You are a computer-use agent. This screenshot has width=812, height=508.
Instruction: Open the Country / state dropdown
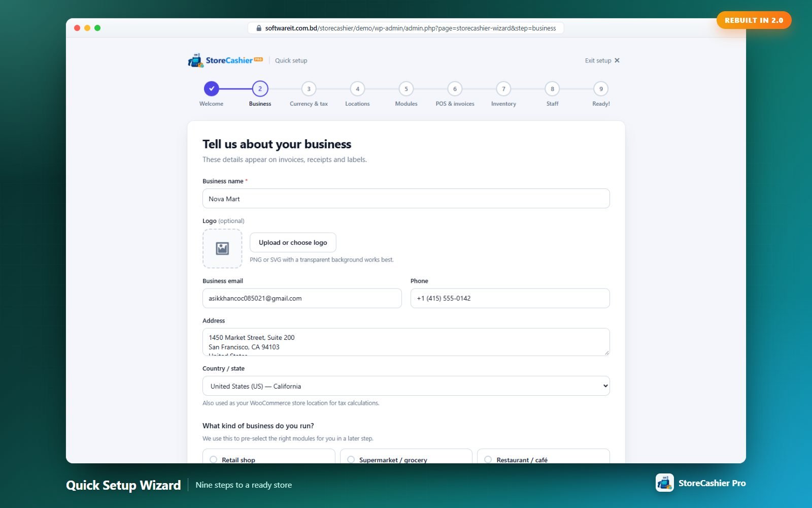[406, 386]
